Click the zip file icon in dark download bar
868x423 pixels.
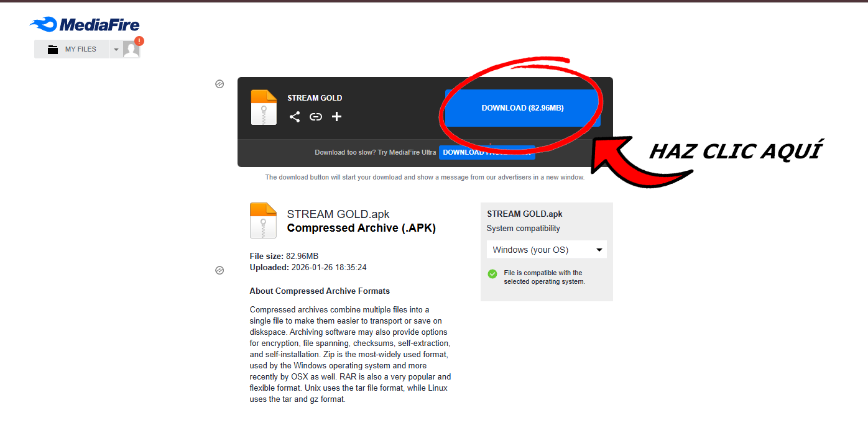(x=264, y=107)
